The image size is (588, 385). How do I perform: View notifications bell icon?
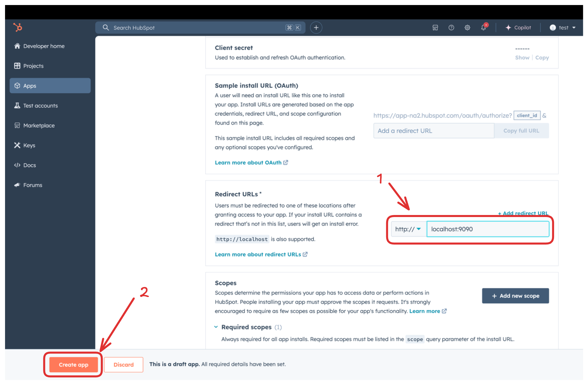tap(484, 27)
